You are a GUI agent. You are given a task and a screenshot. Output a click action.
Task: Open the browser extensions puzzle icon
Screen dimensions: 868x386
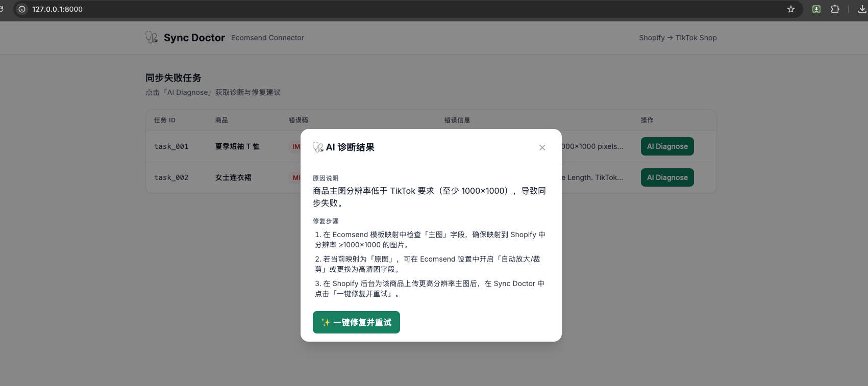click(x=835, y=9)
